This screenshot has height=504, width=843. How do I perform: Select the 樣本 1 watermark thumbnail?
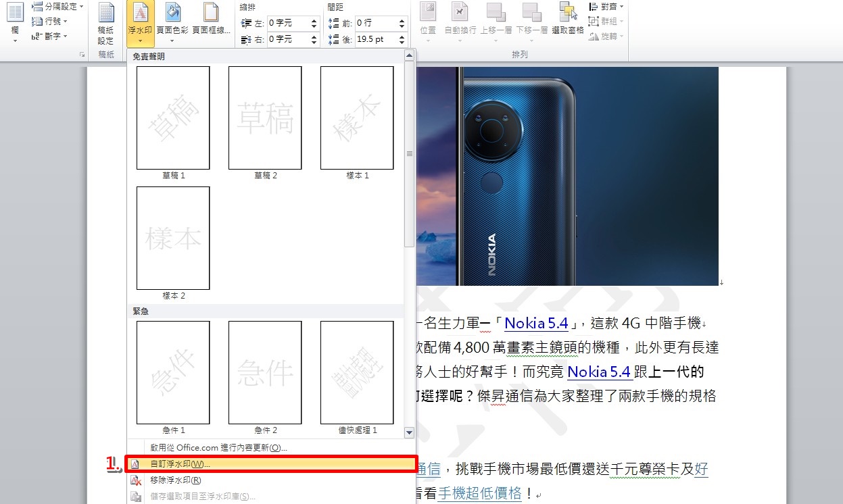pos(357,118)
